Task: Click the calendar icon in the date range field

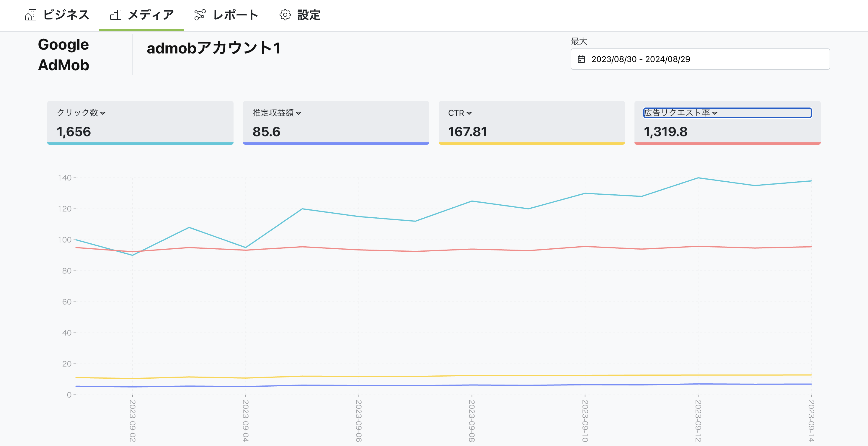Action: coord(581,59)
